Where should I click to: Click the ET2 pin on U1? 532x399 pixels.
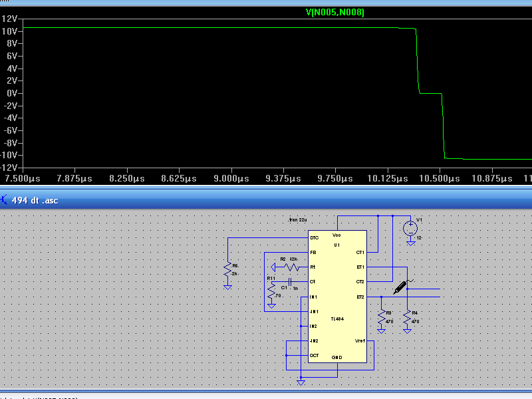coord(360,297)
